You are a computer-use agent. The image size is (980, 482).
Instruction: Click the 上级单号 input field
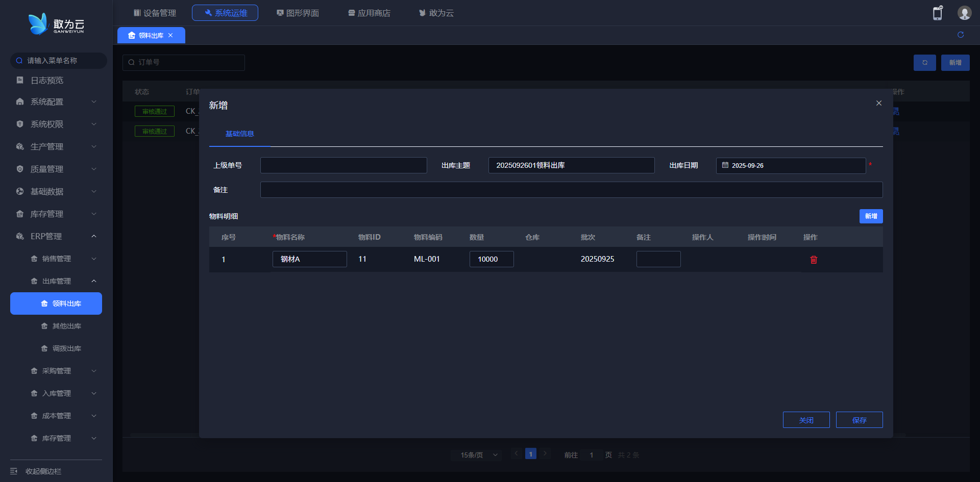344,165
